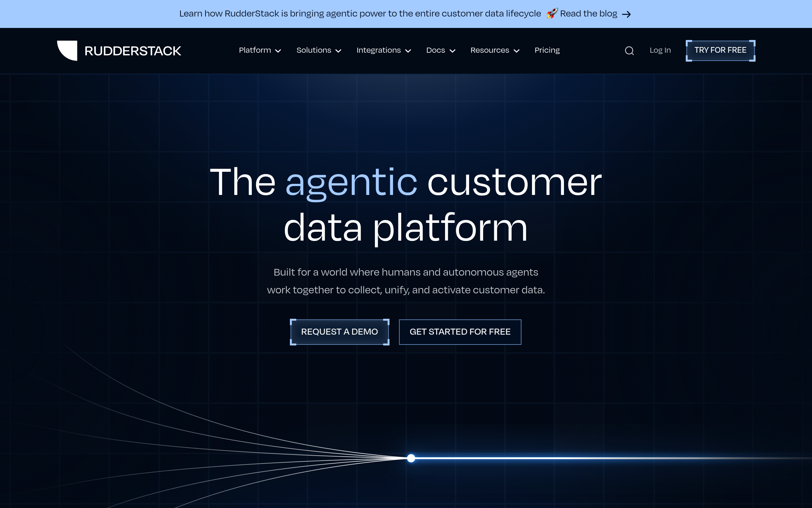Click the RUDDERSTACK wordmark text

133,51
